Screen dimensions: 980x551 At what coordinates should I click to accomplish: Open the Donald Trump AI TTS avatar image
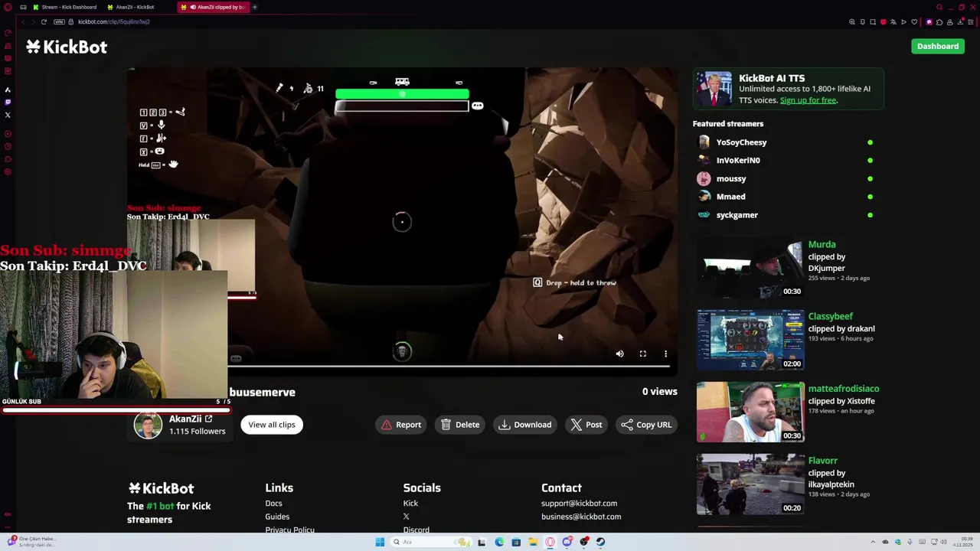pyautogui.click(x=714, y=89)
